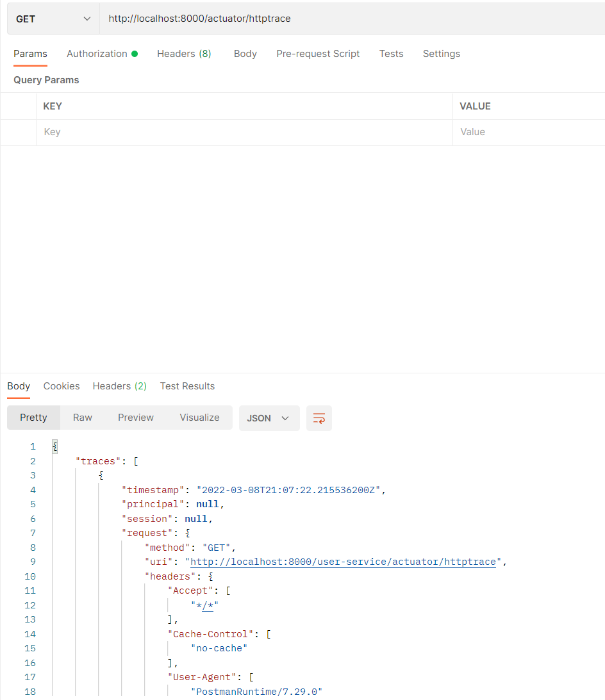Viewport: 605px width, 700px height.
Task: Open the Settings tab
Action: pyautogui.click(x=442, y=54)
